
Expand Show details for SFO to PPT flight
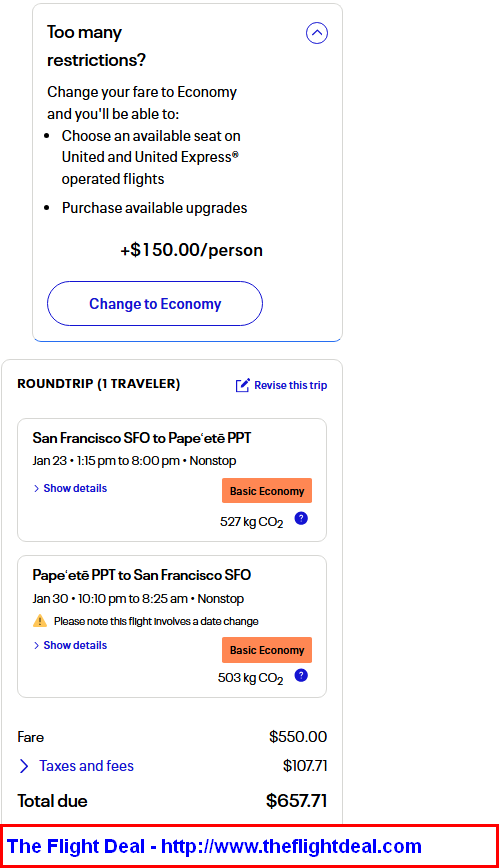coord(70,488)
